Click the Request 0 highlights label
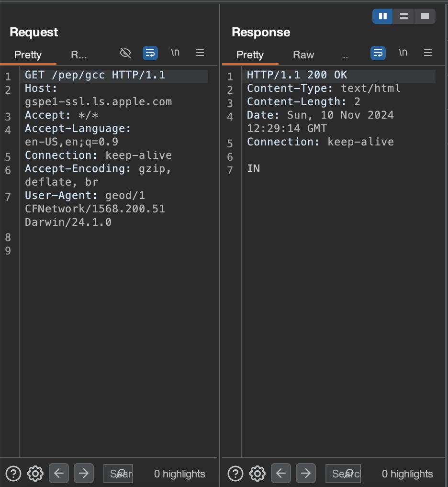 click(x=179, y=474)
